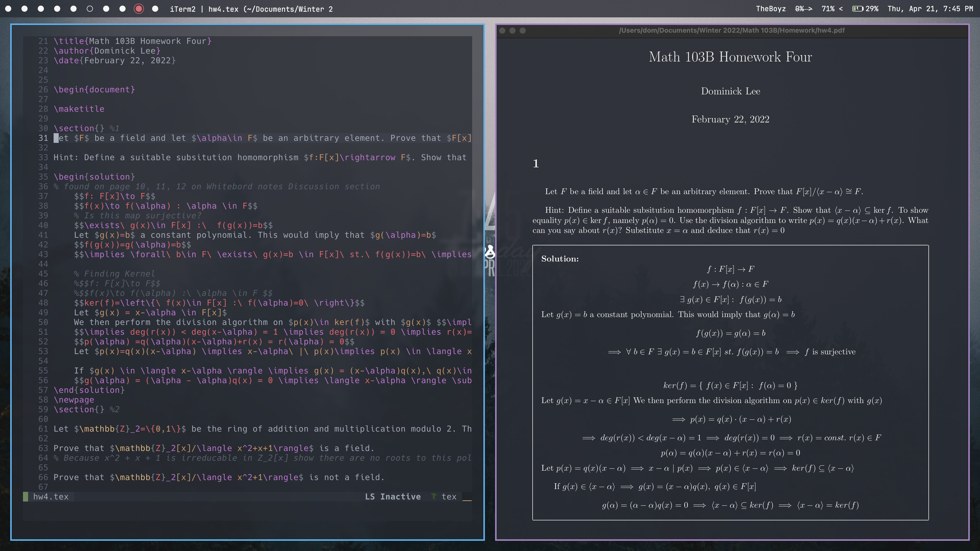Screen dimensions: 980x551
Task: Click the '% Finding Kernel' comment line
Action: coord(115,274)
